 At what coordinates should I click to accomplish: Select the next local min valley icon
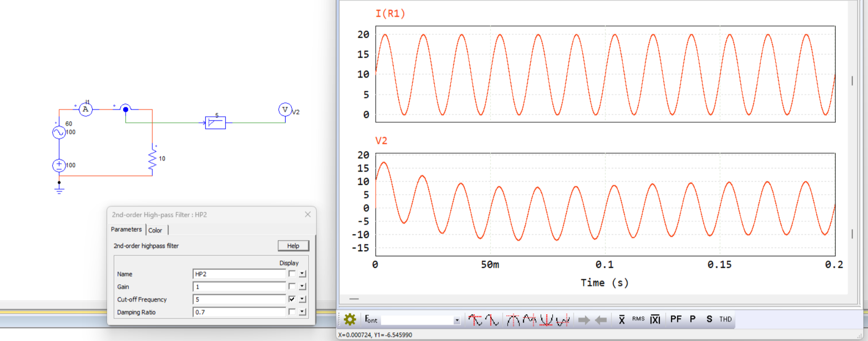(546, 320)
